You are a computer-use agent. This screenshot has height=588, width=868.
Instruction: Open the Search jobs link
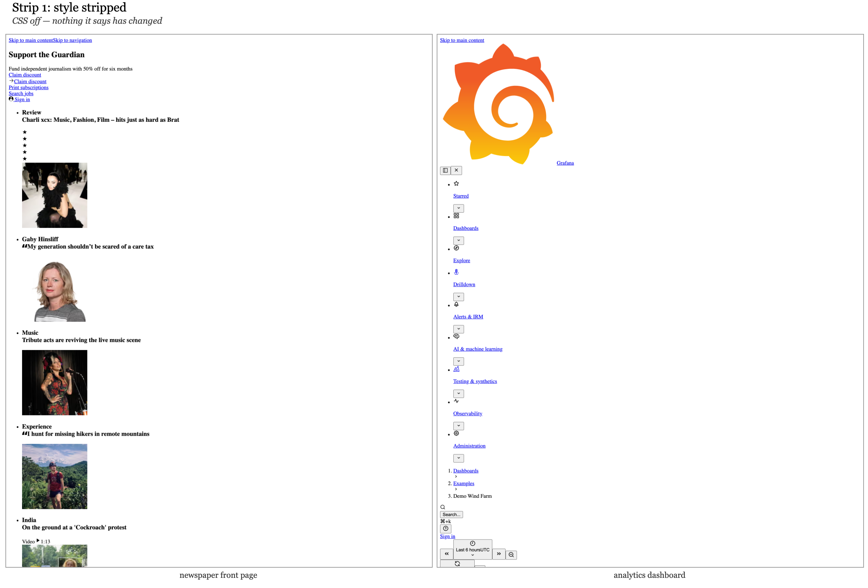point(21,93)
